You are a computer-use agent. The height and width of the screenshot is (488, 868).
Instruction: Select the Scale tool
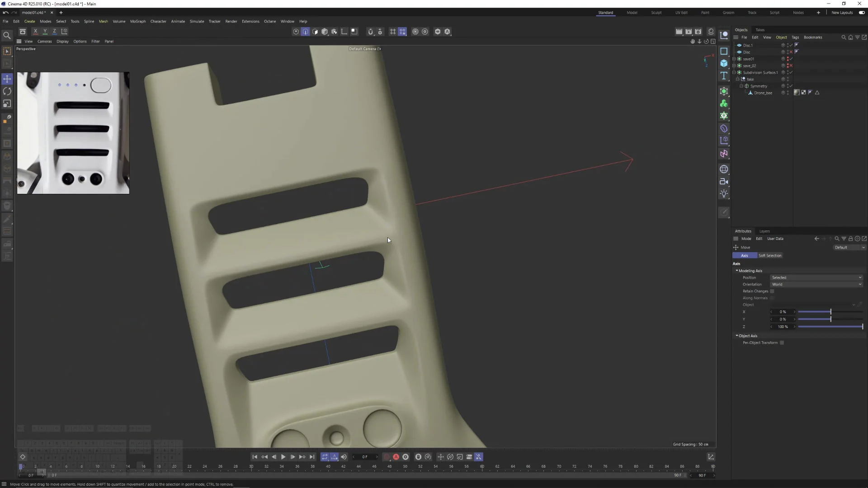(7, 103)
